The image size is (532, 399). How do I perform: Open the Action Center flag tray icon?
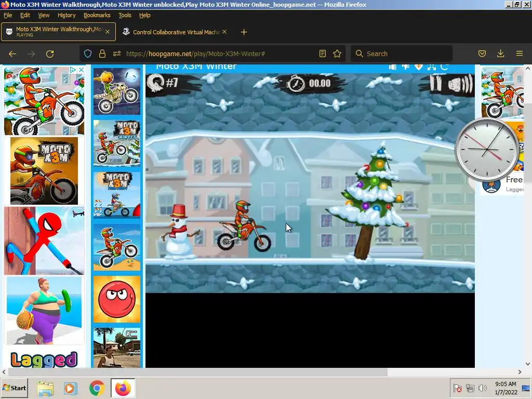click(457, 388)
